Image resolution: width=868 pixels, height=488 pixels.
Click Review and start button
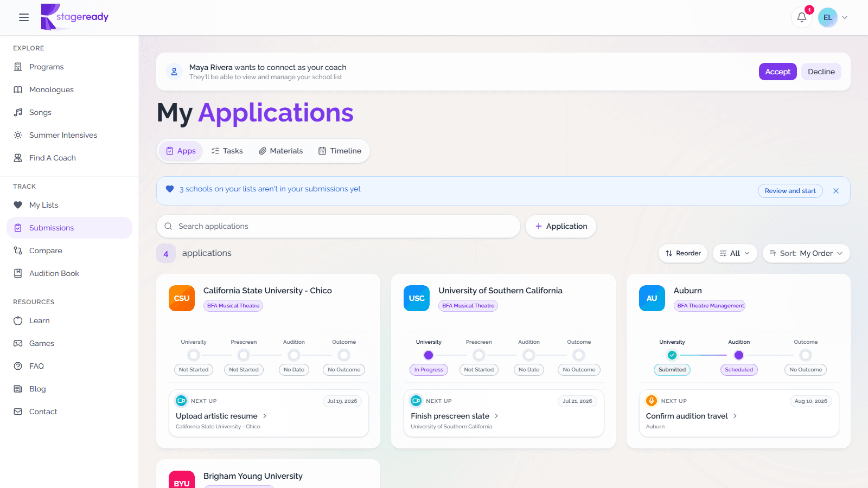tap(790, 191)
